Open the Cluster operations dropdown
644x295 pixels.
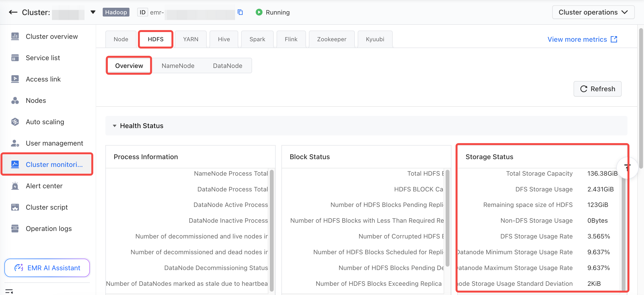[x=593, y=12]
